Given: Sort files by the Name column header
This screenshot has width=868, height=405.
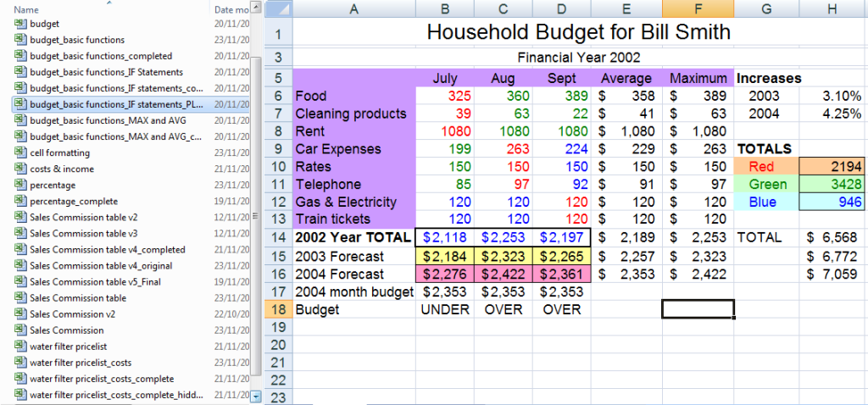Looking at the screenshot, I should [x=25, y=9].
